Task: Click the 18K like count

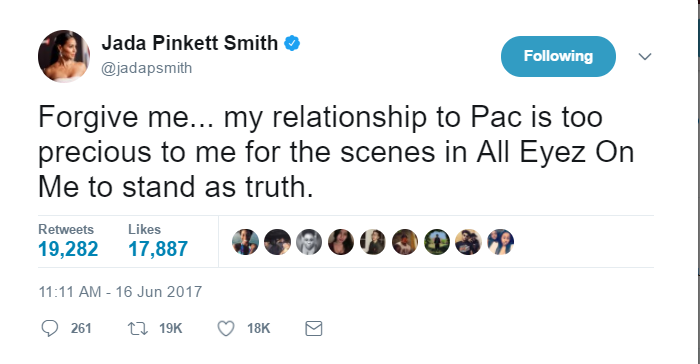Action: pos(258,329)
